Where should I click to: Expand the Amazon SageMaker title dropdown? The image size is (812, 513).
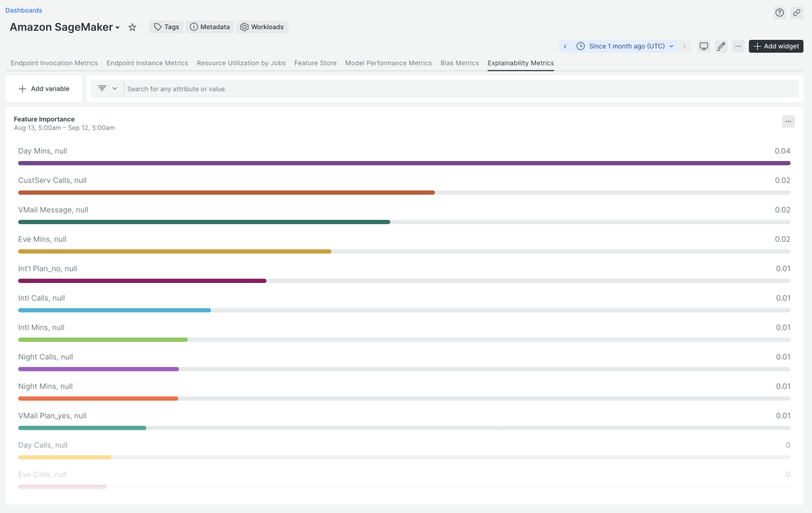click(x=117, y=28)
